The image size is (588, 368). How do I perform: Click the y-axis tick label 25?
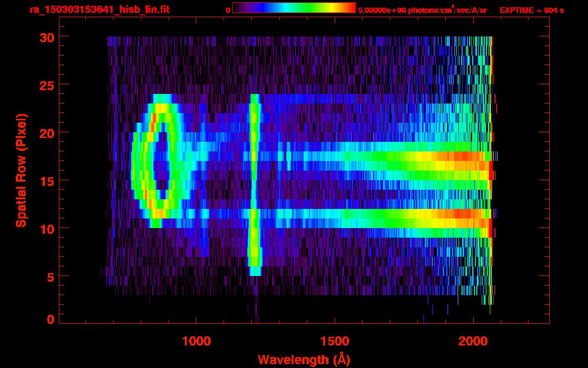coord(46,85)
